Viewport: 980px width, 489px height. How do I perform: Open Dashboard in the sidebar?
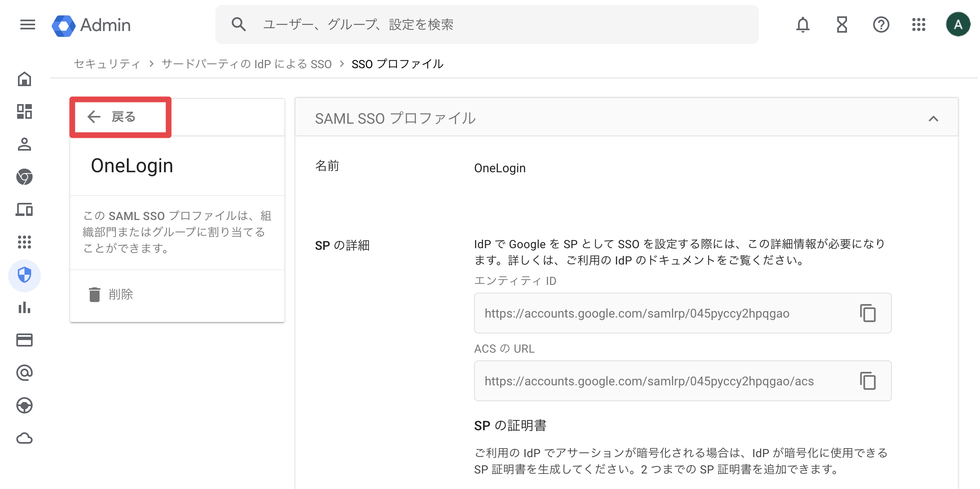tap(24, 111)
